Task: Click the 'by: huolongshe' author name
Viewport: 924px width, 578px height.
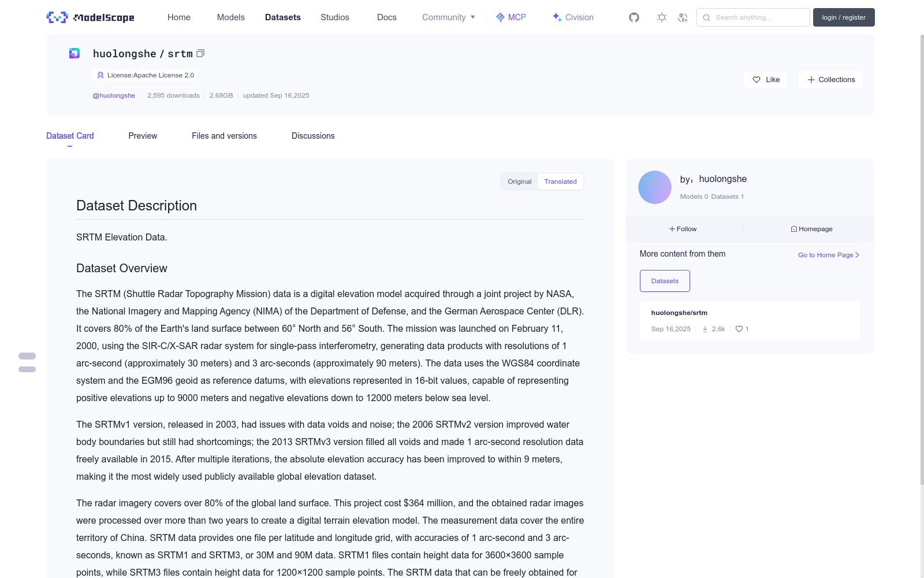Action: coord(714,179)
